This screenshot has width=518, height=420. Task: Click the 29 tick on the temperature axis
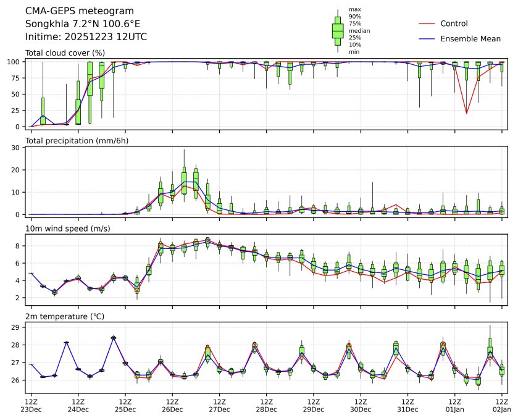click(17, 327)
